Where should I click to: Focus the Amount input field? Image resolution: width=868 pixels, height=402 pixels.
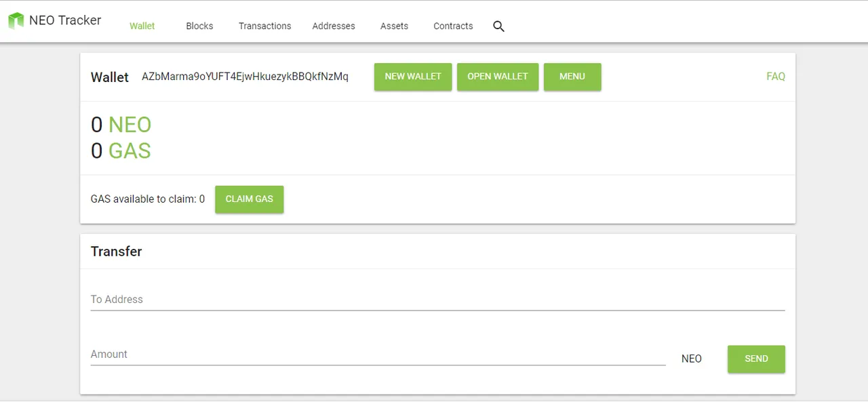[378, 355]
